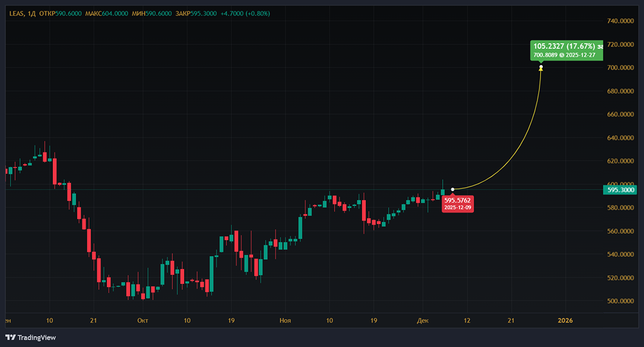Click the Окт label on the time axis
Screen dimensions: 644x347
point(143,320)
